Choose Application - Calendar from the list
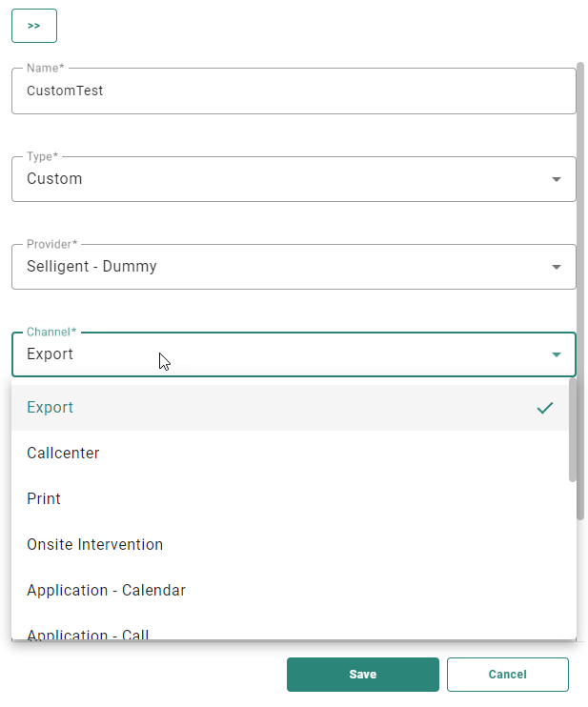The height and width of the screenshot is (707, 588). [107, 591]
